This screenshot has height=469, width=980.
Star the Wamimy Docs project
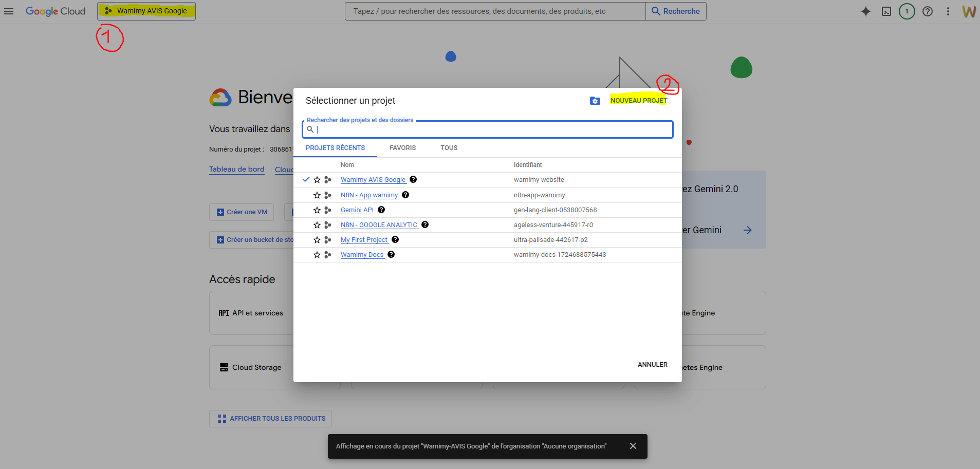coord(317,255)
